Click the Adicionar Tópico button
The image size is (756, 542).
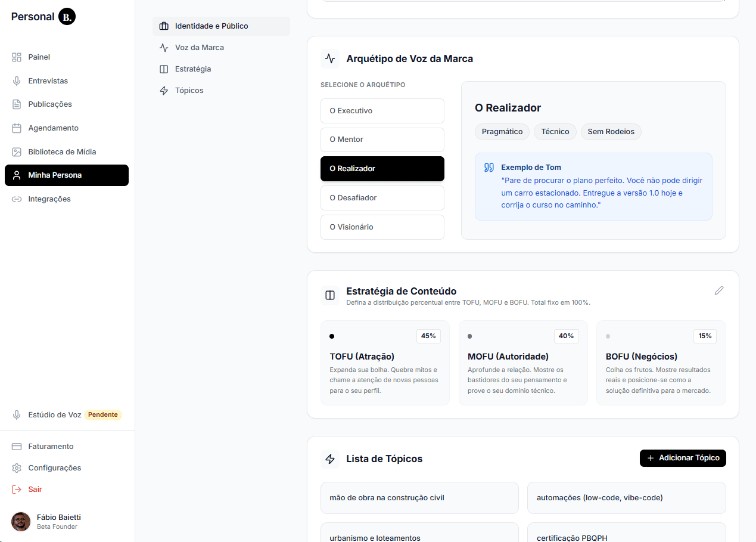pyautogui.click(x=683, y=458)
